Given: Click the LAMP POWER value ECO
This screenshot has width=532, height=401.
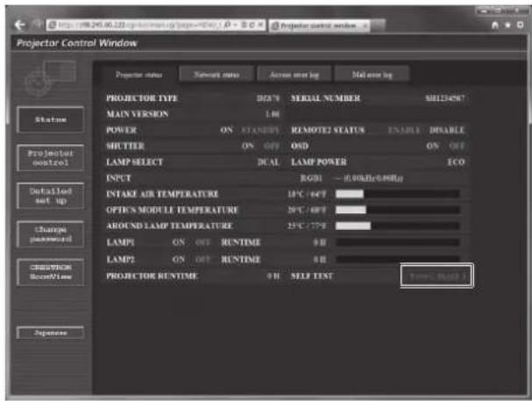Looking at the screenshot, I should pos(456,162).
